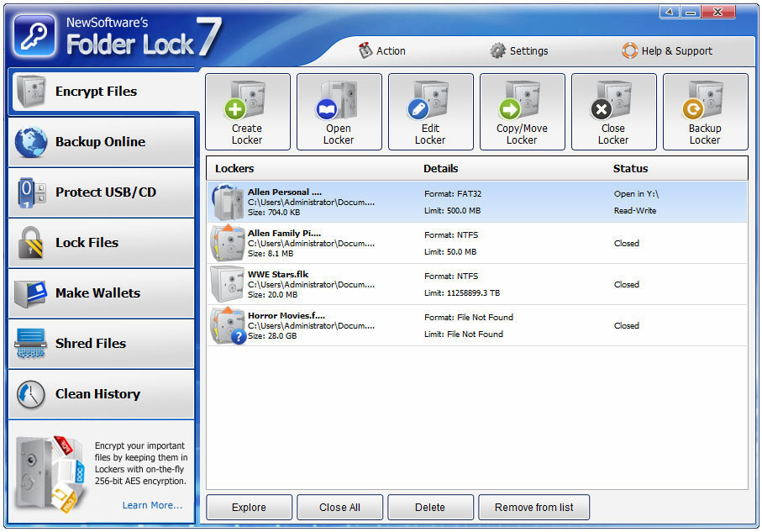Click the Settings gear icon
The height and width of the screenshot is (532, 762).
497,50
